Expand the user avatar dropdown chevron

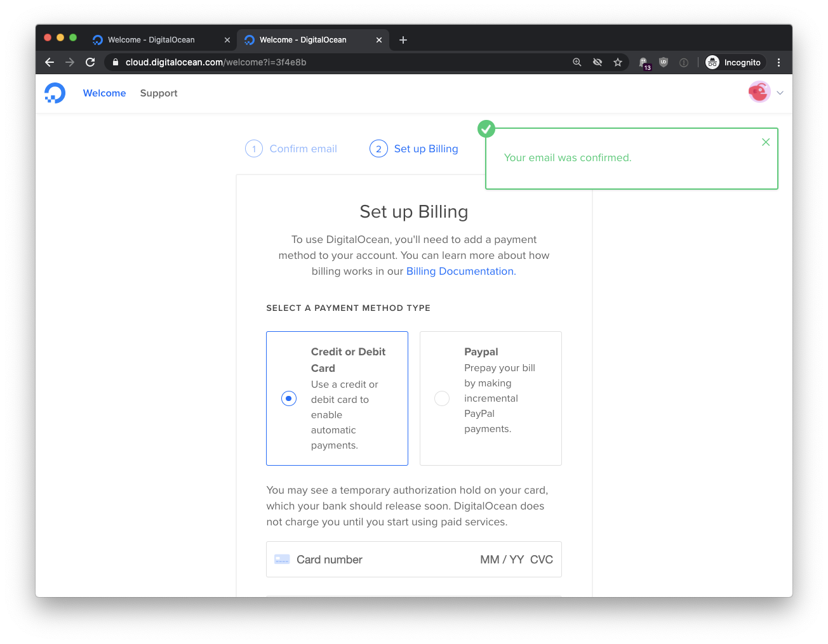(780, 93)
